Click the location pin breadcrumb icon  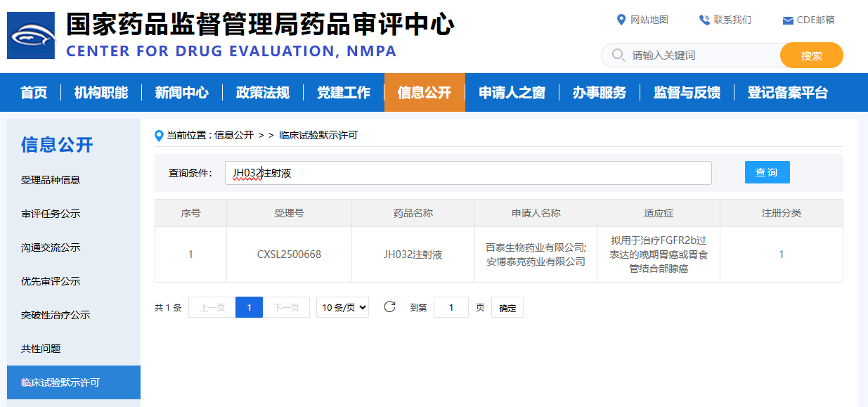click(159, 135)
